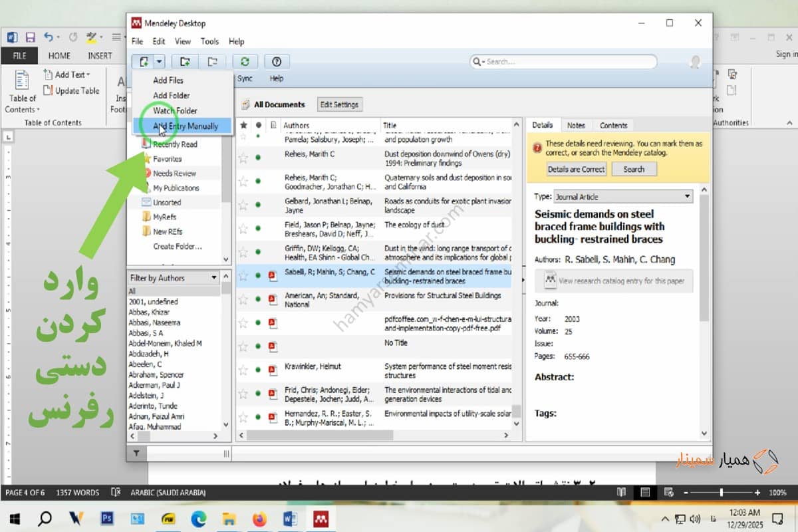Open the Filter by Authors dropdown
Viewport: 798px width, 532px height.
click(x=174, y=278)
